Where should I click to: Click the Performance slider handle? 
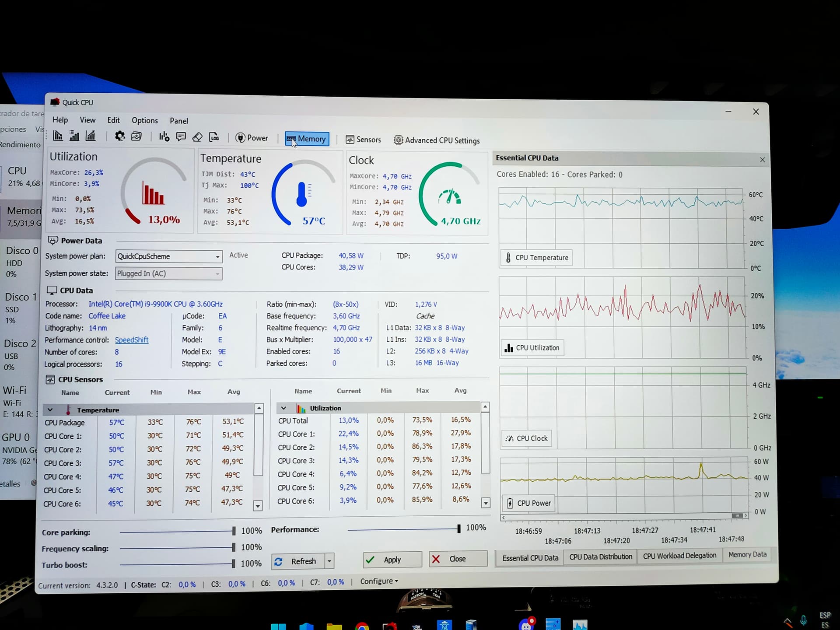coord(458,528)
